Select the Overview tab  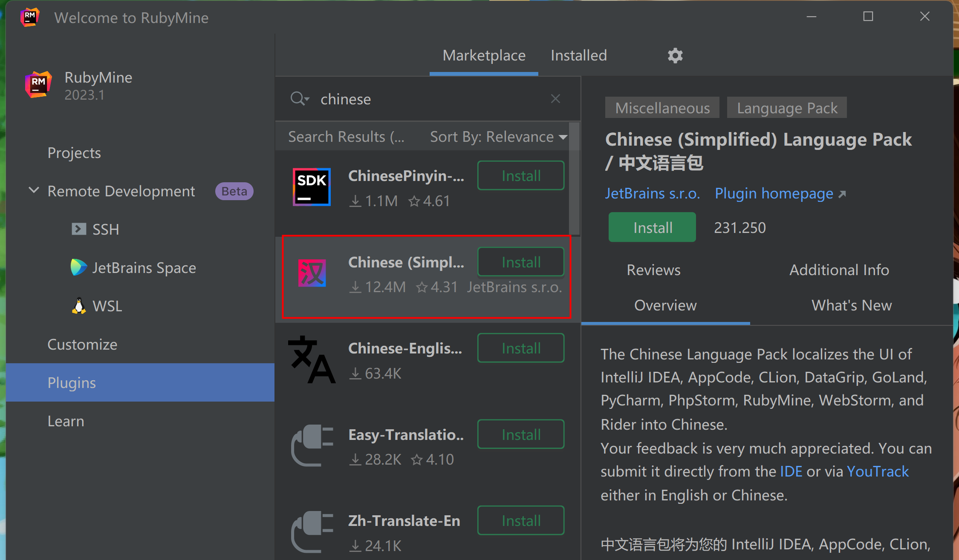[665, 305]
